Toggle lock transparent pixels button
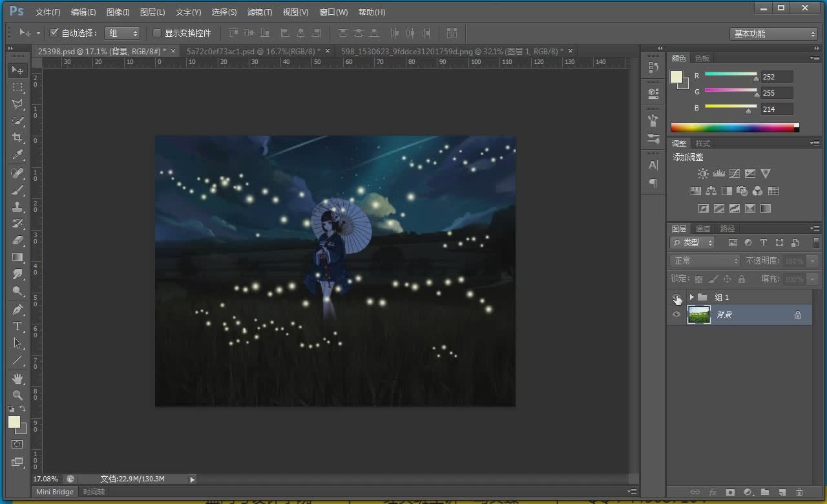The image size is (827, 504). [698, 279]
